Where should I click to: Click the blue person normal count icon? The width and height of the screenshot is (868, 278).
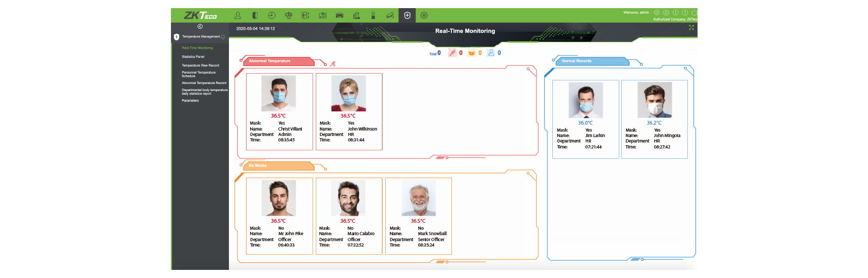point(491,53)
